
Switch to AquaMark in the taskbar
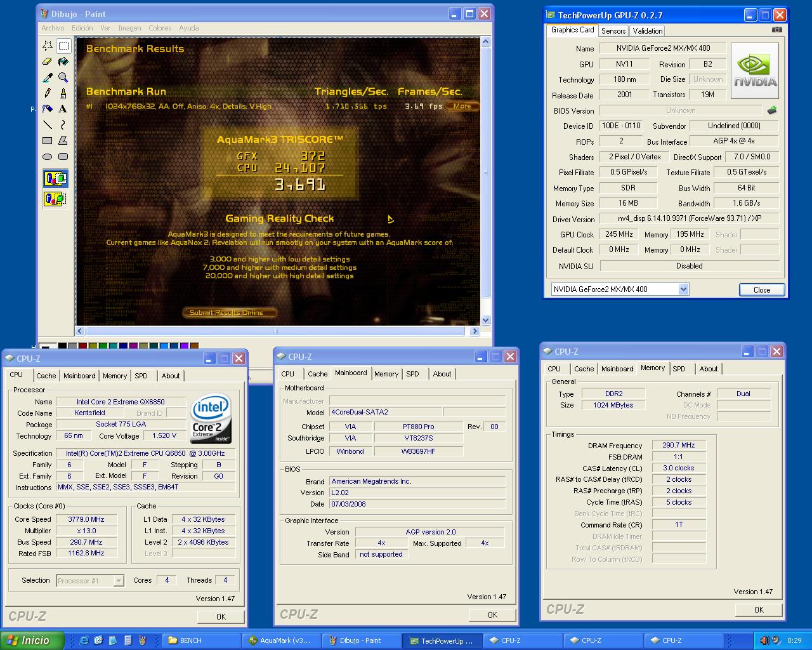[282, 640]
